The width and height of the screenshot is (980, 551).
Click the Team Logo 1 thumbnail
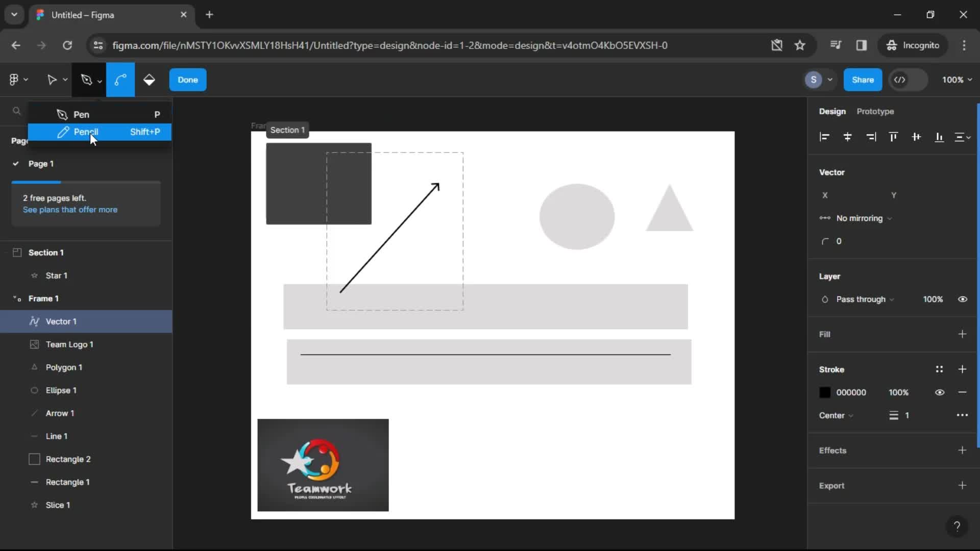pyautogui.click(x=34, y=344)
